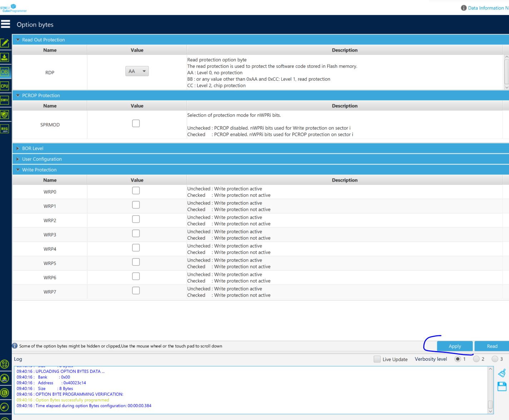This screenshot has height=420, width=509.
Task: Click the Read button
Action: pos(492,346)
